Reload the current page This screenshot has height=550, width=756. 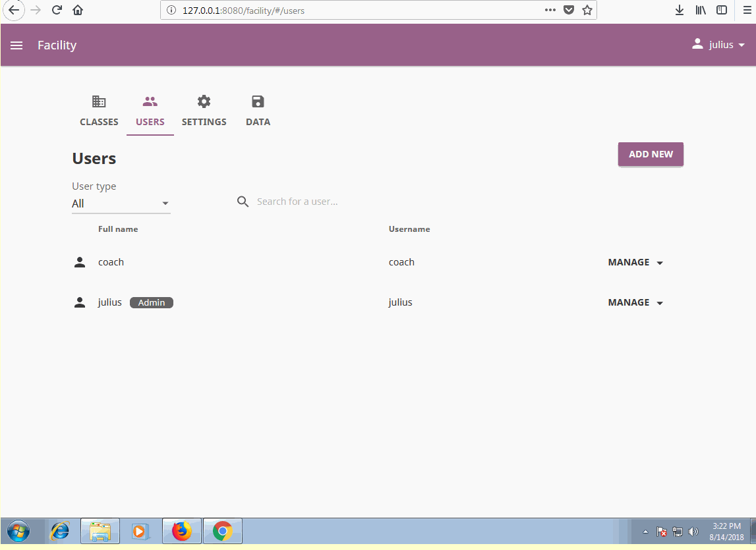pyautogui.click(x=57, y=10)
